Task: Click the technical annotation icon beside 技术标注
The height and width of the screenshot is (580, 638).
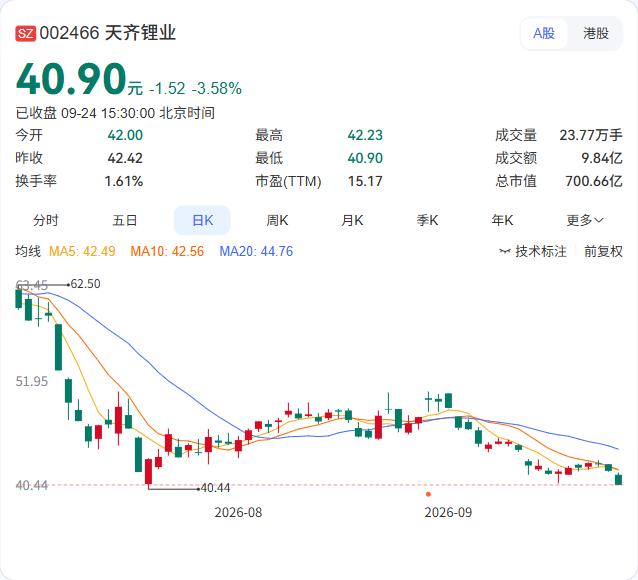Action: pos(505,252)
